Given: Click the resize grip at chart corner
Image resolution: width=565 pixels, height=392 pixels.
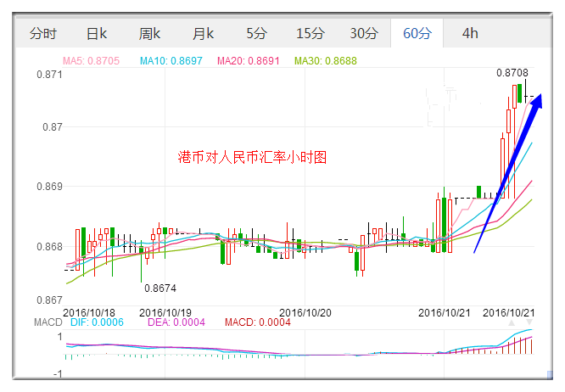Looking at the screenshot, I should point(550,375).
